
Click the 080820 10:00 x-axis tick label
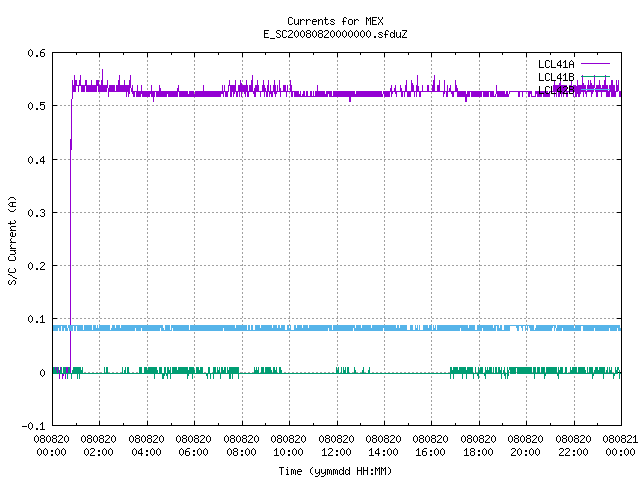point(289,446)
